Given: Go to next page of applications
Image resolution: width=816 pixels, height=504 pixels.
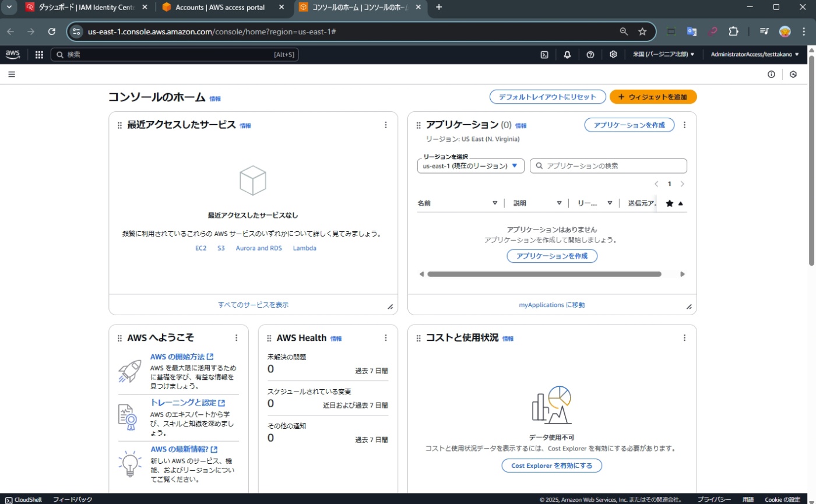Looking at the screenshot, I should (683, 184).
